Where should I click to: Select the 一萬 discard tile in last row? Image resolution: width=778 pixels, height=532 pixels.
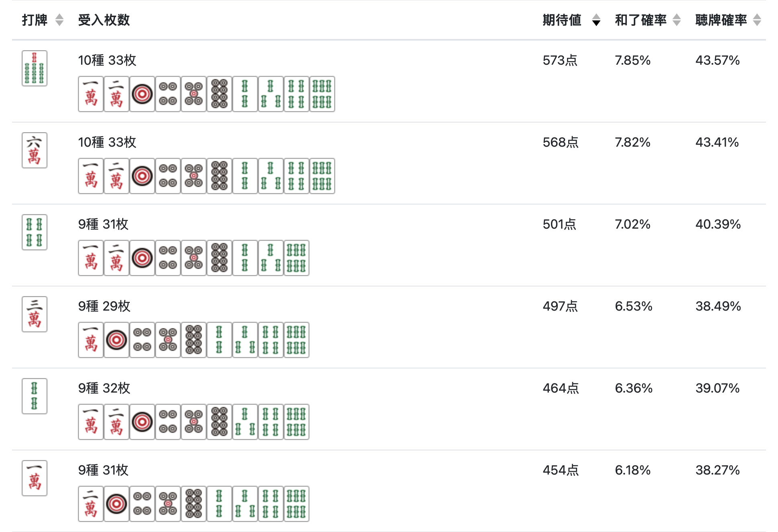[x=35, y=478]
